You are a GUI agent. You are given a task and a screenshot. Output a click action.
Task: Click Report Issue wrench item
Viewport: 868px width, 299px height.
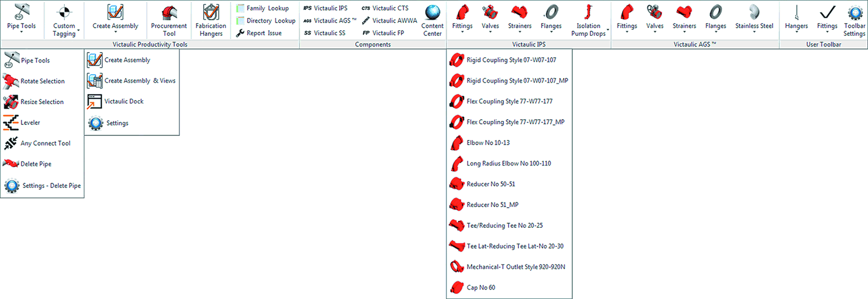click(x=259, y=33)
